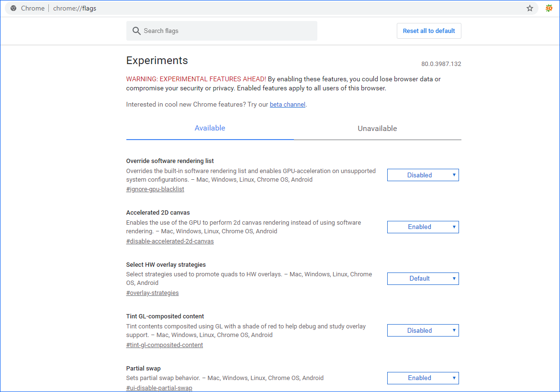The height and width of the screenshot is (392, 560).
Task: Click the bookmark star icon
Action: pos(530,8)
